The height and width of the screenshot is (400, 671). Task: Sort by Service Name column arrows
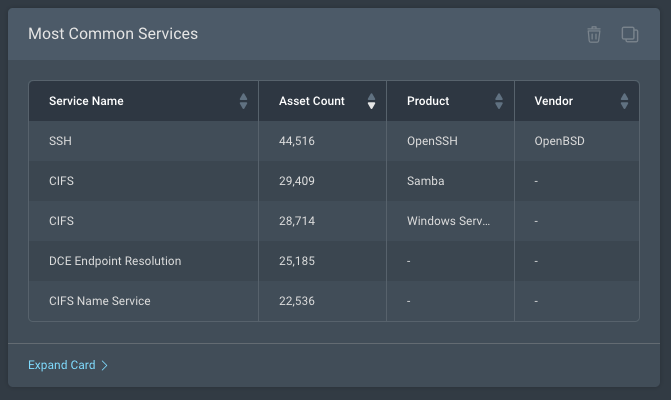pyautogui.click(x=243, y=101)
